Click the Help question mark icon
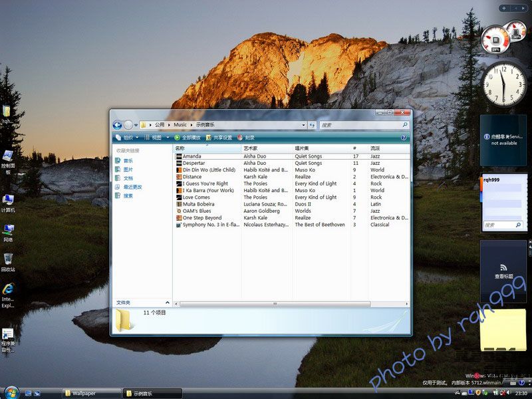 pyautogui.click(x=404, y=138)
